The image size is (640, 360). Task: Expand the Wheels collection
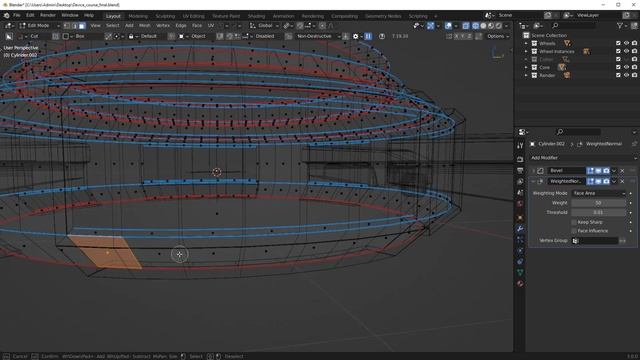[x=526, y=43]
